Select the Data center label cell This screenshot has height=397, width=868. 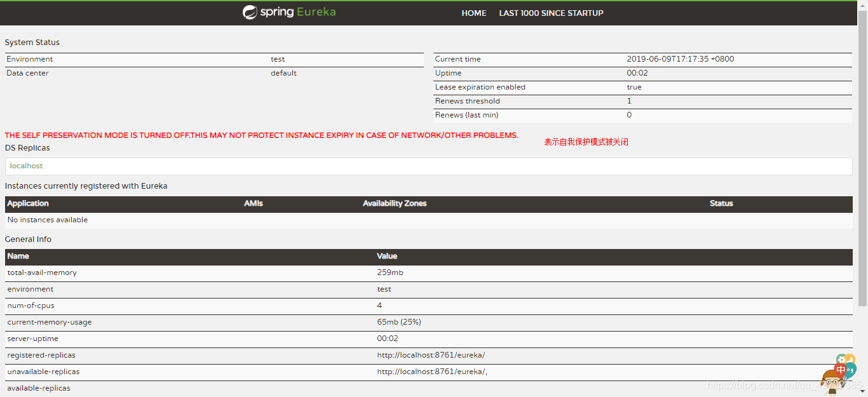(x=27, y=73)
